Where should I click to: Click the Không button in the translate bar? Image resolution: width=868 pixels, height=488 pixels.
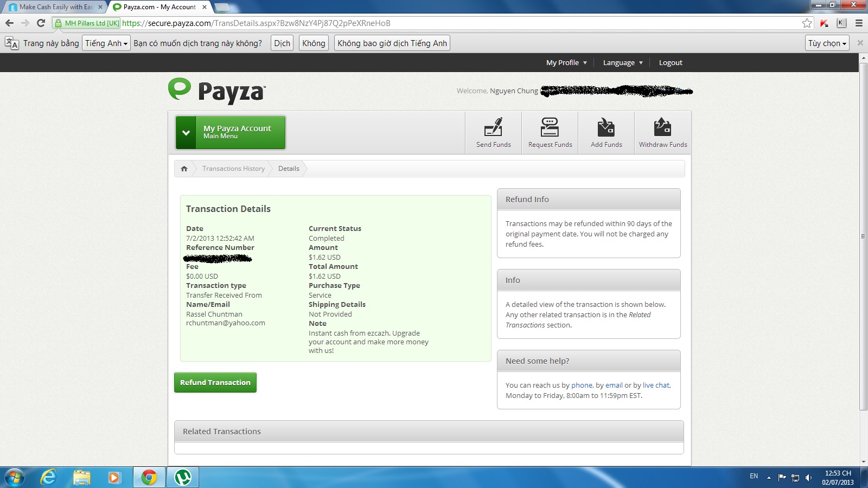[314, 43]
